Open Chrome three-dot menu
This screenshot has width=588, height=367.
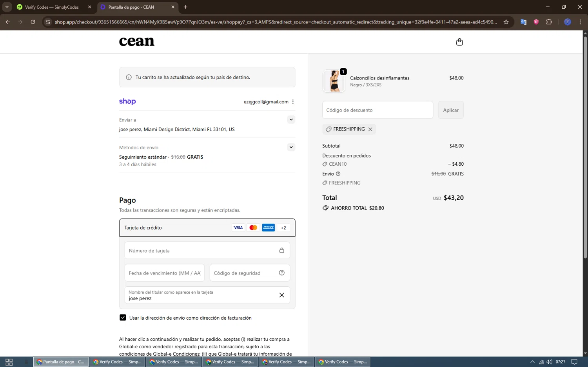[580, 22]
